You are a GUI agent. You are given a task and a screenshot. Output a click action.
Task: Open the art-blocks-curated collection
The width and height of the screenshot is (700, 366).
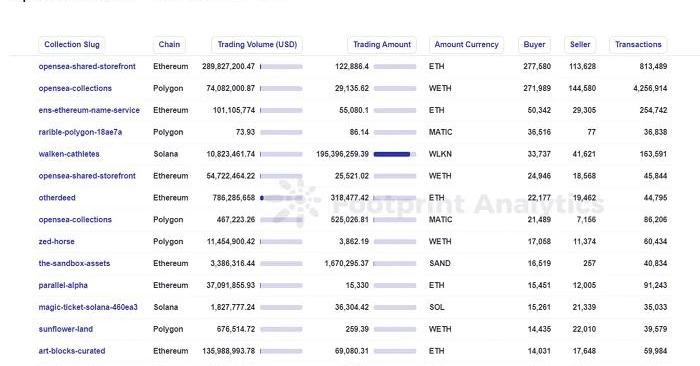coord(72,351)
